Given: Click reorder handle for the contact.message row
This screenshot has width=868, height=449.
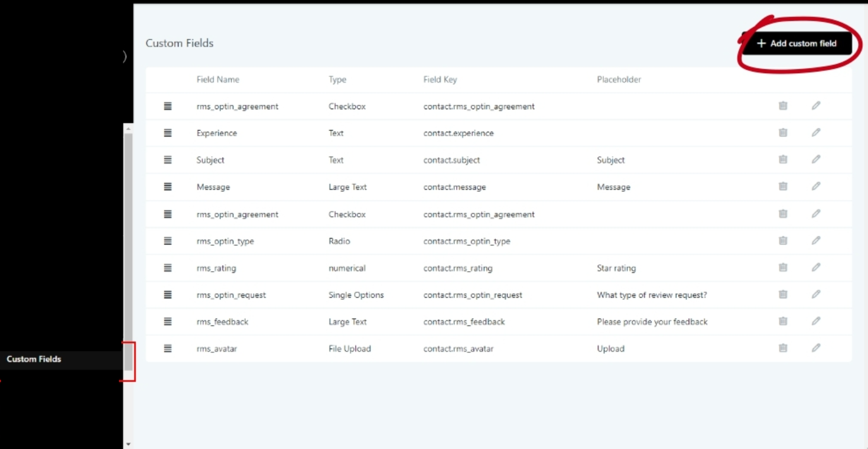Looking at the screenshot, I should pos(168,187).
